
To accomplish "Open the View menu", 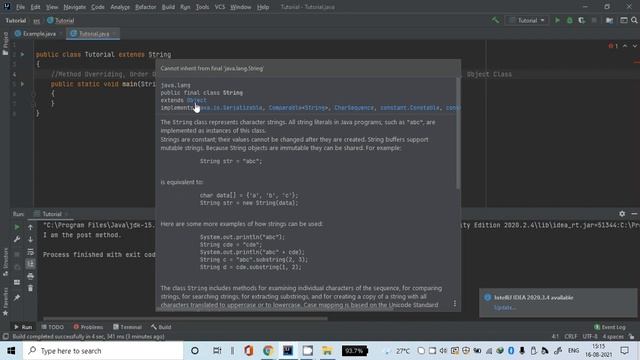I will click(52, 7).
